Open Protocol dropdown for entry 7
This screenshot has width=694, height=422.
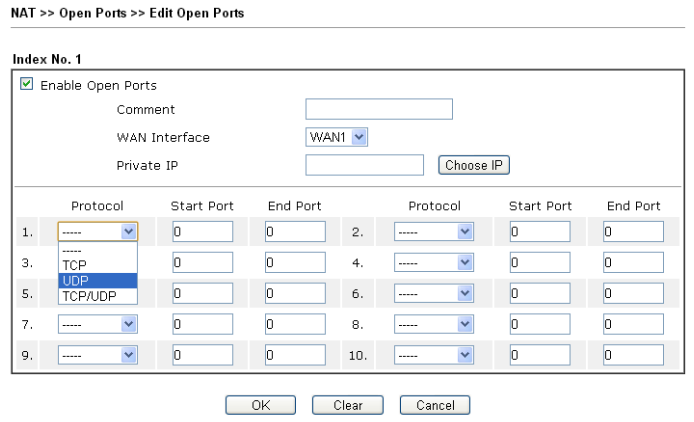pyautogui.click(x=97, y=324)
